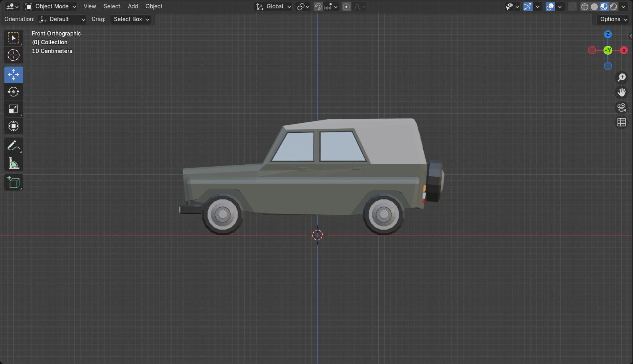Activate the Annotate pencil tool
The width and height of the screenshot is (633, 364).
pos(14,146)
